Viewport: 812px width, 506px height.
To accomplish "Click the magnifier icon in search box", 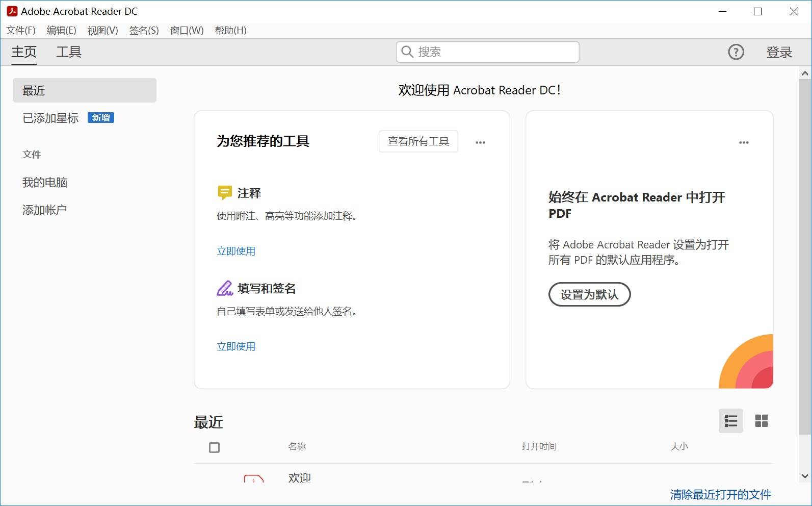I will pos(407,52).
